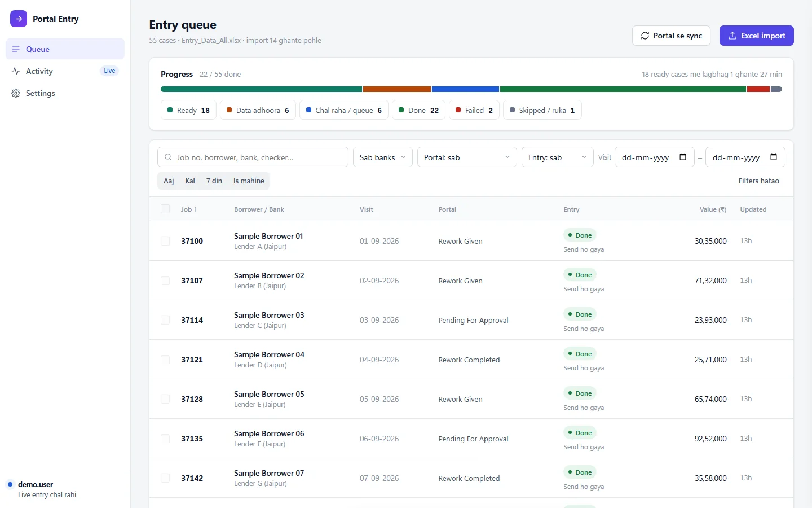Click the orange Data adhoora progress segment
812x508 pixels.
click(397, 89)
